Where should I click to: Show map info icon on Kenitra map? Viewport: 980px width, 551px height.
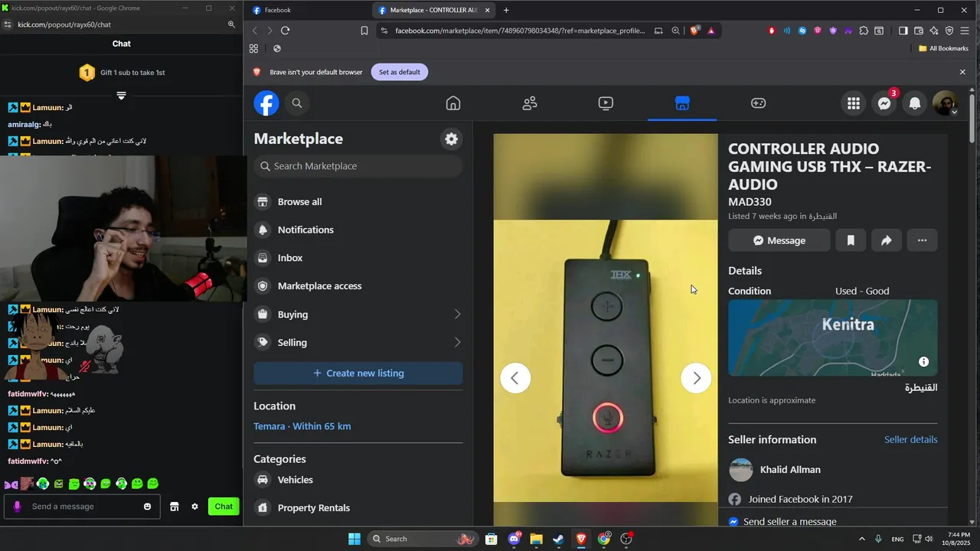(924, 361)
